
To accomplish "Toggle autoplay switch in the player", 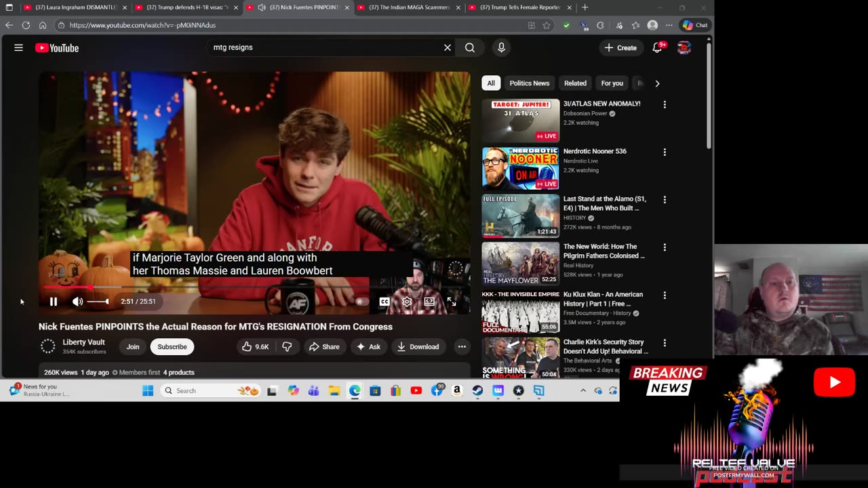I will (361, 302).
